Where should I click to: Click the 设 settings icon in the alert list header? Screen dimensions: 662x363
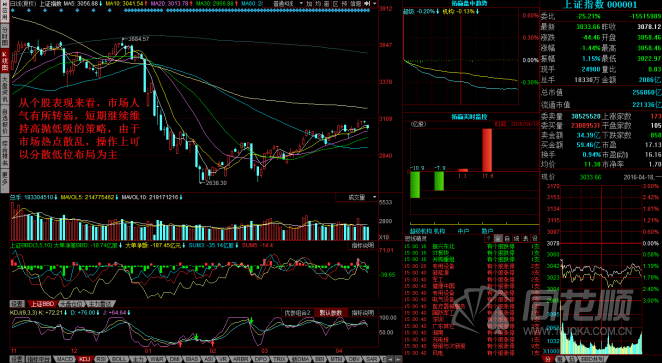click(535, 238)
